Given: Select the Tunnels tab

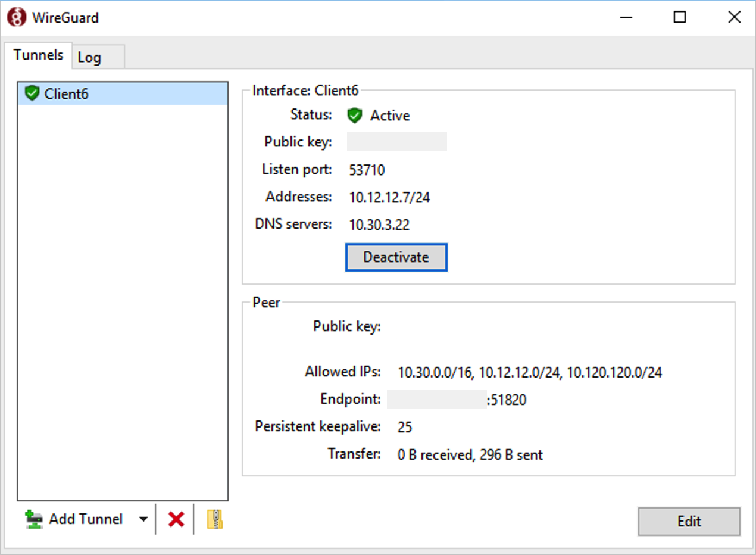Looking at the screenshot, I should 39,55.
